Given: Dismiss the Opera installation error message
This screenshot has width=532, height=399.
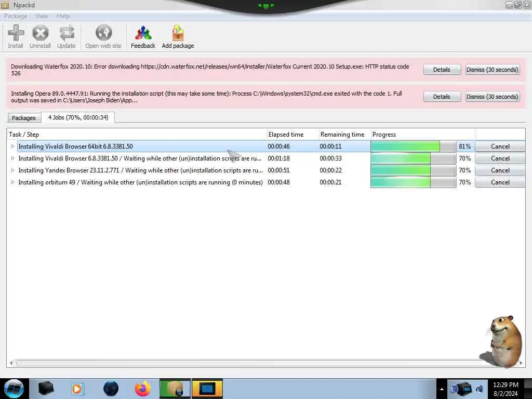Looking at the screenshot, I should (493, 97).
